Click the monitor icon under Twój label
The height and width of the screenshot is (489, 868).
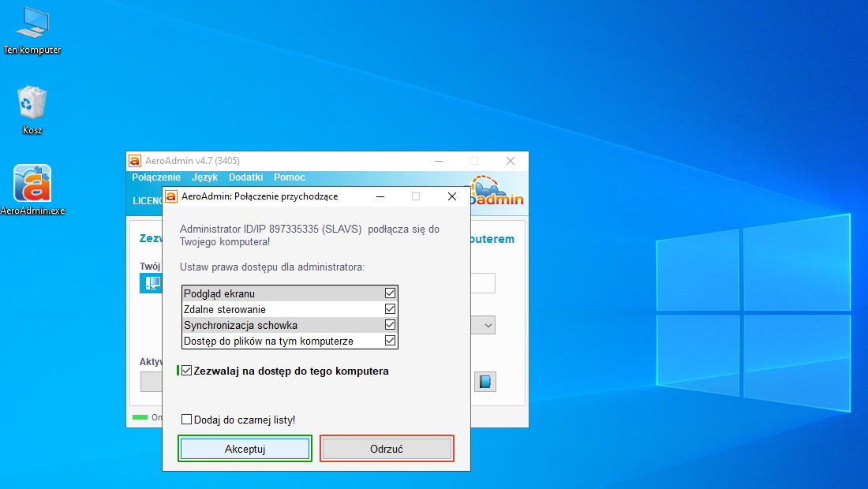[x=151, y=283]
